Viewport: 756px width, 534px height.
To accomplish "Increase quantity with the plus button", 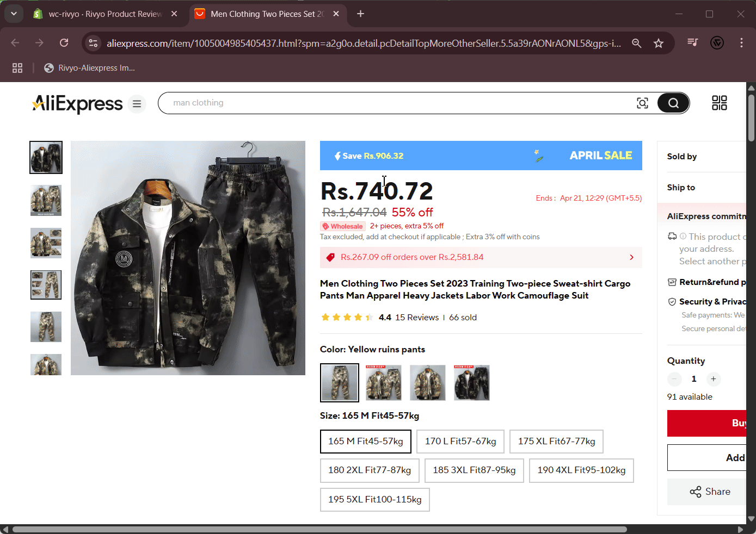I will (x=713, y=379).
